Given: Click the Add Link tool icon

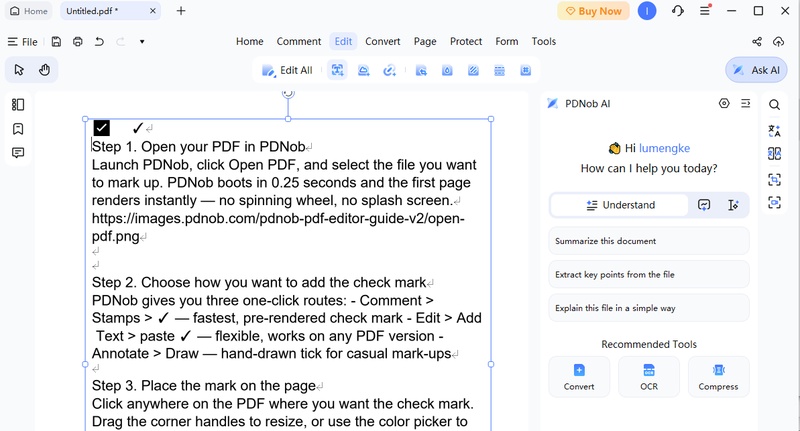Looking at the screenshot, I should [x=389, y=70].
